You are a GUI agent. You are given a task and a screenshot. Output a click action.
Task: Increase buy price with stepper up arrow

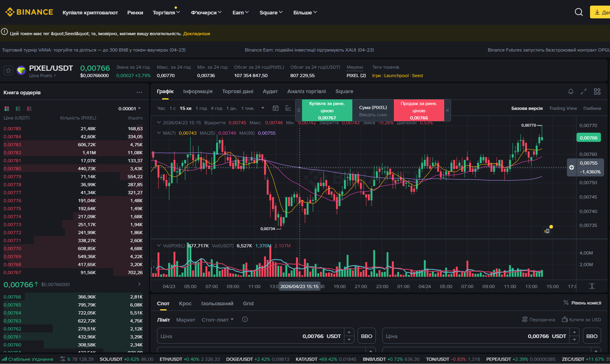coord(349,332)
